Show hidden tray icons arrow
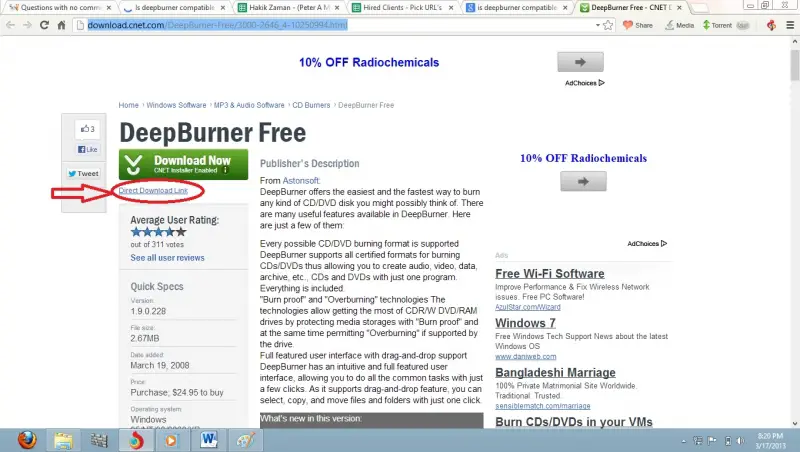Image resolution: width=800 pixels, height=452 pixels. click(683, 441)
